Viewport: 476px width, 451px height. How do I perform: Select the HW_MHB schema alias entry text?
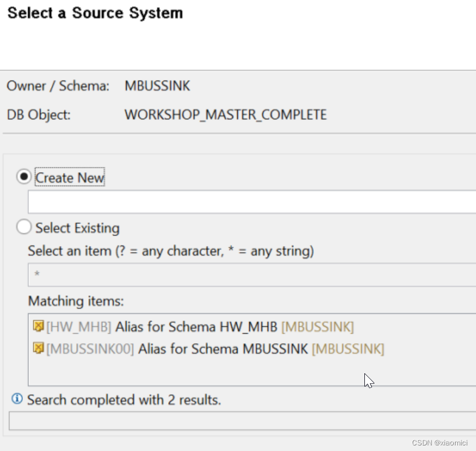[x=200, y=327]
